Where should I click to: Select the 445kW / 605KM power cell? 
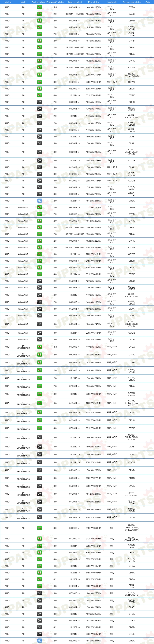tap(93, 572)
